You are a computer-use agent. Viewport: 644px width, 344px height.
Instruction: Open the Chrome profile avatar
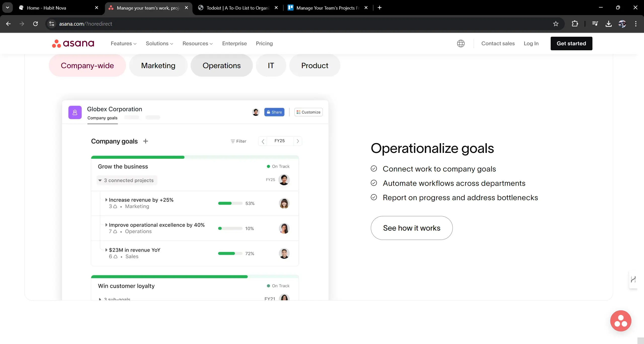point(622,24)
